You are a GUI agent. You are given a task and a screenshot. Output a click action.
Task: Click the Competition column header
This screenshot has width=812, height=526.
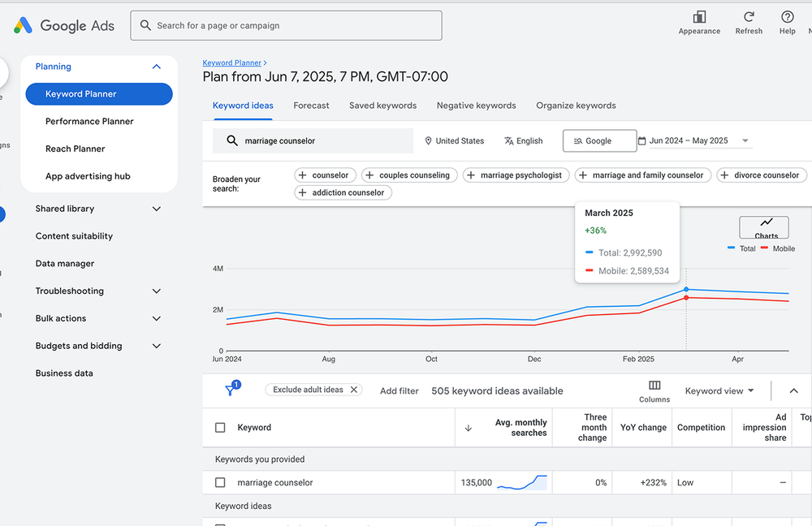pyautogui.click(x=701, y=428)
